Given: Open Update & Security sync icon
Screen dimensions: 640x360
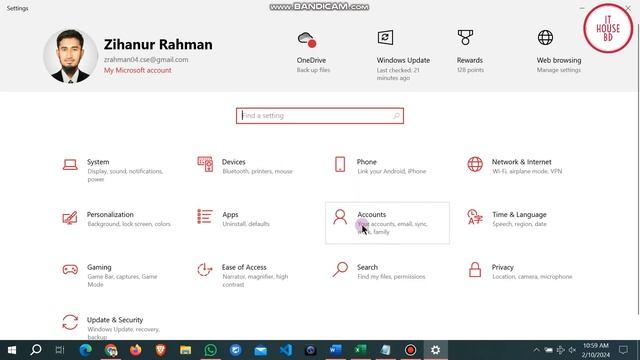Looking at the screenshot, I should click(x=70, y=322).
